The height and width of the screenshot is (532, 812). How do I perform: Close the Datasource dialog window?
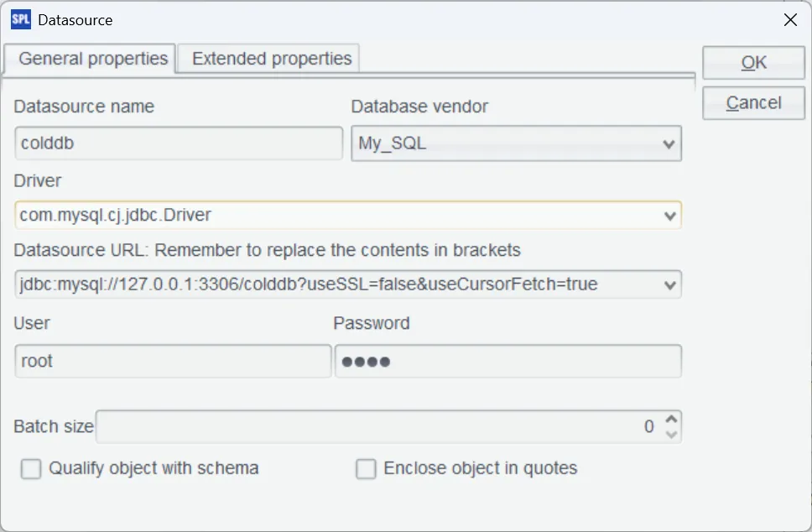click(789, 20)
